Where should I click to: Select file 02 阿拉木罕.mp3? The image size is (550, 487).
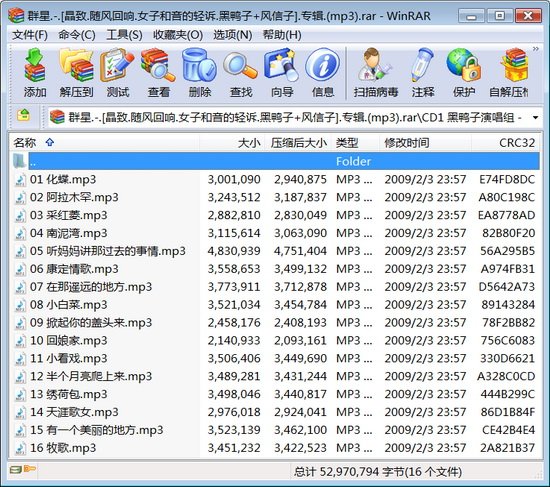coord(275,198)
